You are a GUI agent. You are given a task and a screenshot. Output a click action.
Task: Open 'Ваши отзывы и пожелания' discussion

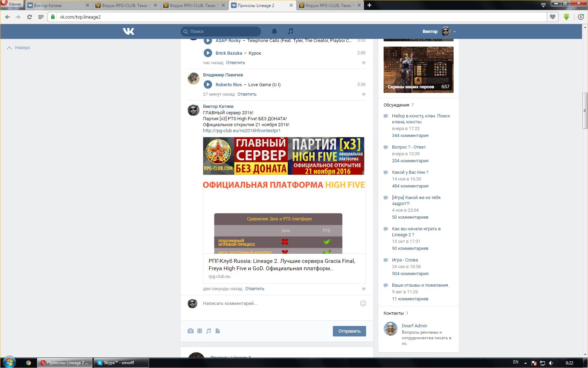421,285
